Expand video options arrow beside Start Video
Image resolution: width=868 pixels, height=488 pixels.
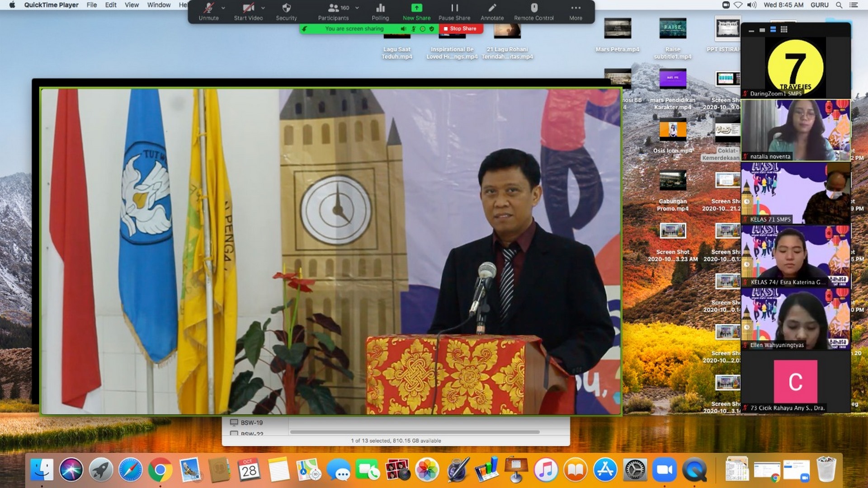coord(263,8)
